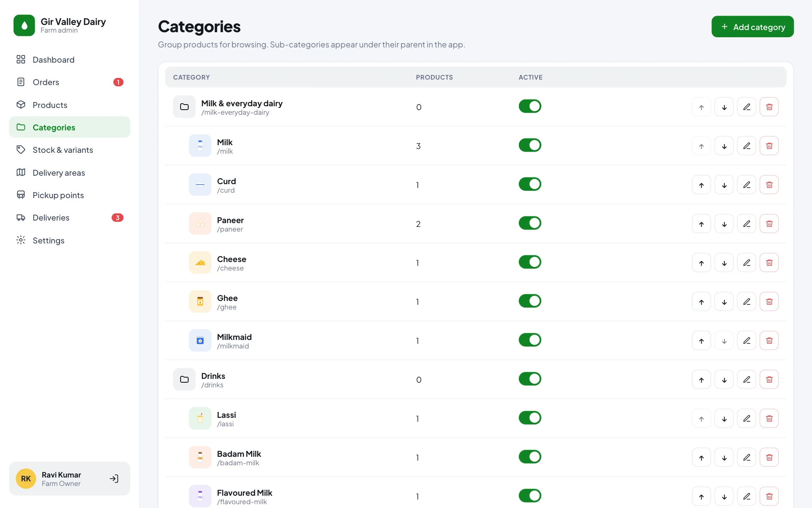Click the Paneer category thumbnail icon
Screen dimensions: 812x508
click(x=200, y=224)
